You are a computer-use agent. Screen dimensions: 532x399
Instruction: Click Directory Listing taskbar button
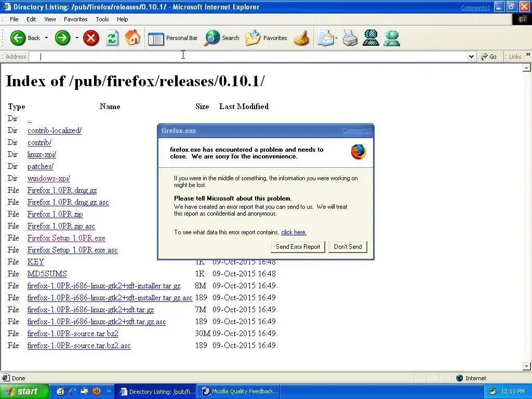click(156, 391)
